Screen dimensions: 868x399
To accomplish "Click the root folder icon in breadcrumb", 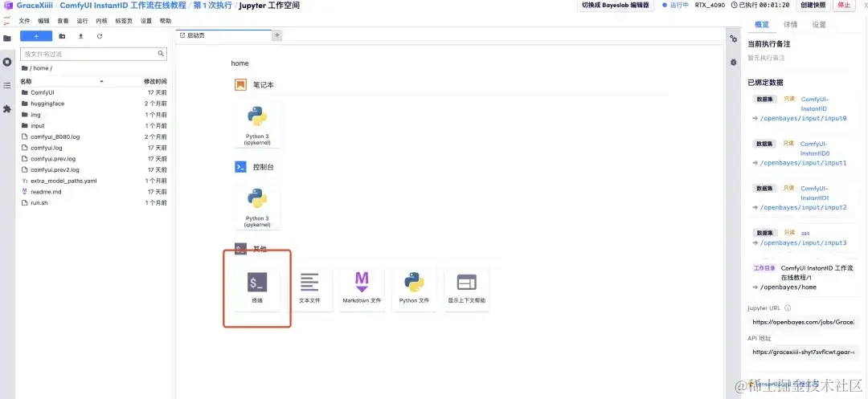I will point(24,68).
